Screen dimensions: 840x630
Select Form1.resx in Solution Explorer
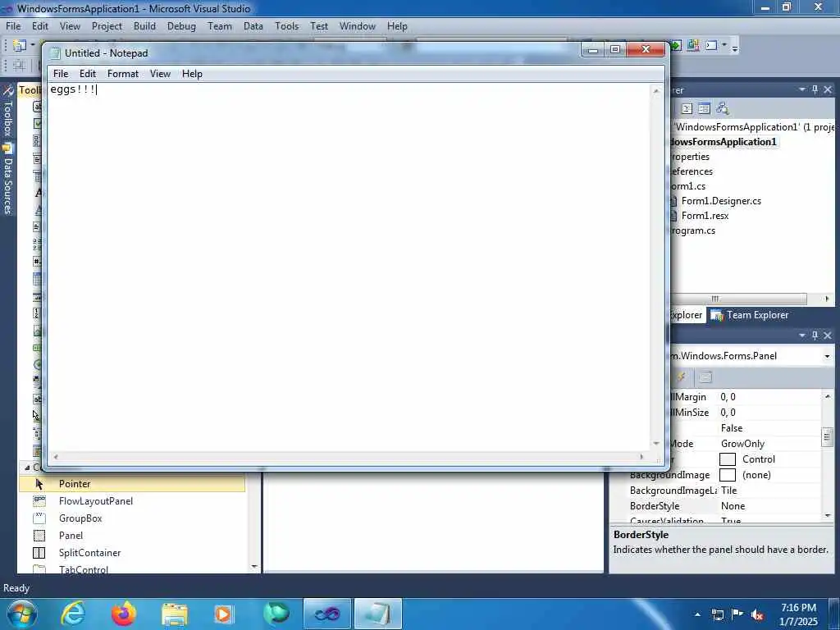coord(705,216)
